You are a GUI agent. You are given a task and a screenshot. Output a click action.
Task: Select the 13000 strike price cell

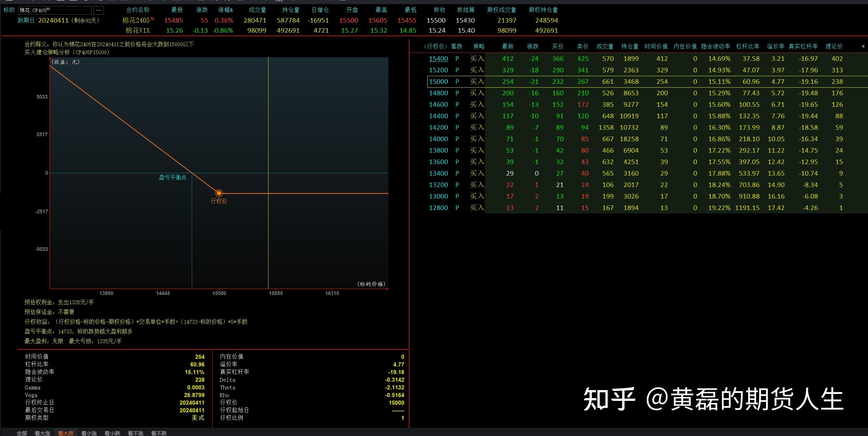(438, 196)
